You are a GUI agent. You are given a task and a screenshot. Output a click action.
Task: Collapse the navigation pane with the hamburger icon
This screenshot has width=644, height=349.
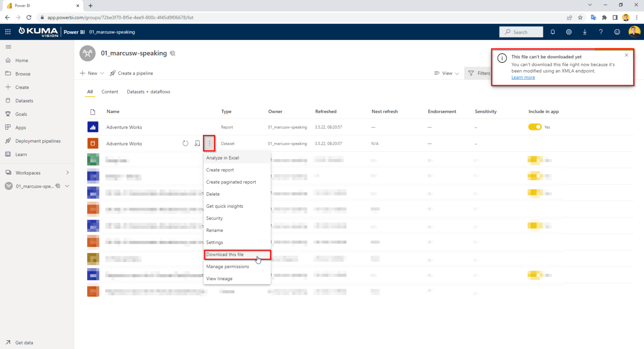[8, 47]
